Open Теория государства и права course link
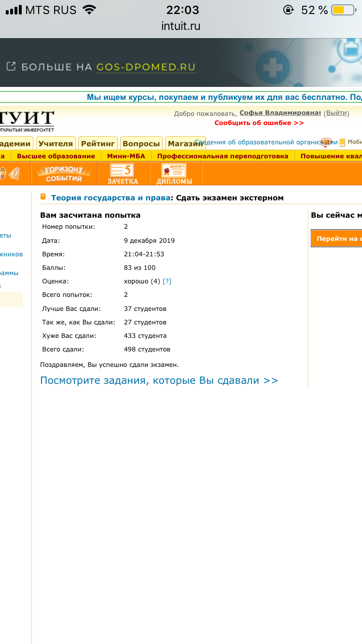 coord(111,197)
